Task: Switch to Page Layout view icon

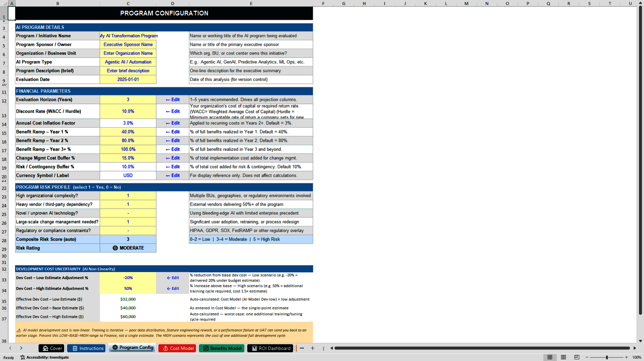Action: [563, 357]
